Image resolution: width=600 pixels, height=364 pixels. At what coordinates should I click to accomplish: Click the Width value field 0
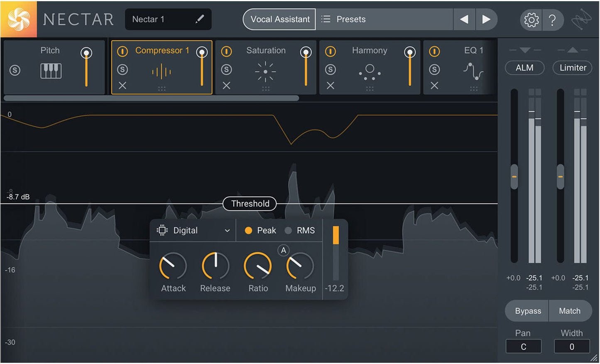[572, 347]
